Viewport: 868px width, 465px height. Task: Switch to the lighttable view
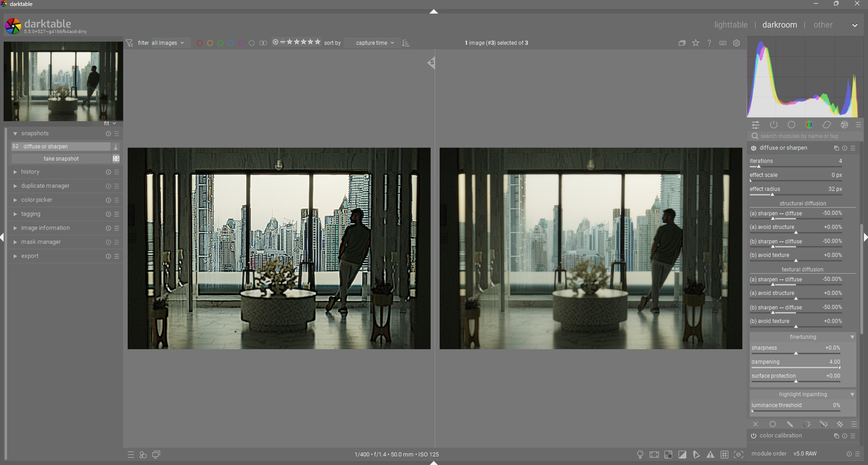click(731, 25)
